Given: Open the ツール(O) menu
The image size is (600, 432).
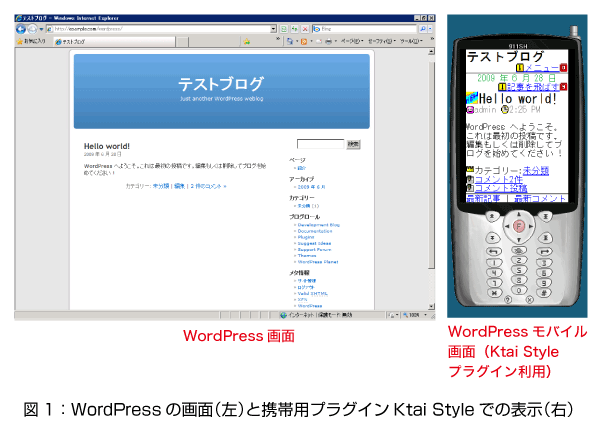Looking at the screenshot, I should click(x=411, y=41).
